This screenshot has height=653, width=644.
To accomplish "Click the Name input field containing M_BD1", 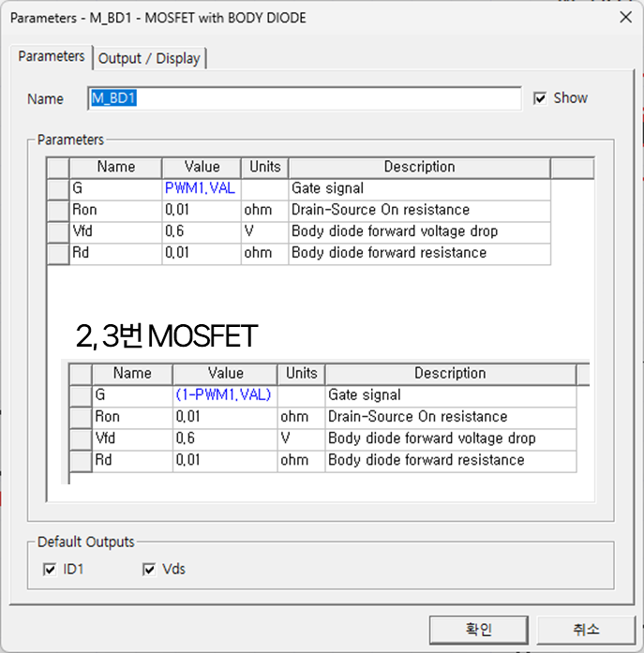I will coord(304,98).
